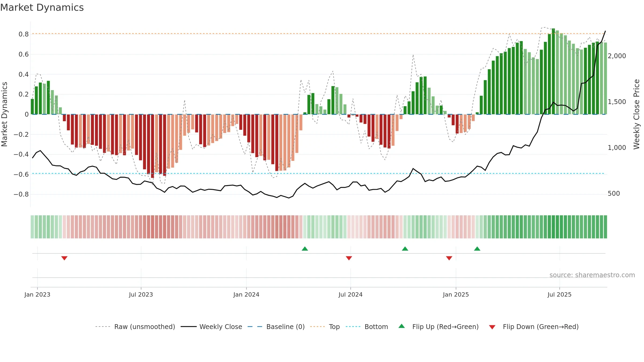Toggle the Baseline (0) legend entry
644x362 pixels.
tap(276, 327)
